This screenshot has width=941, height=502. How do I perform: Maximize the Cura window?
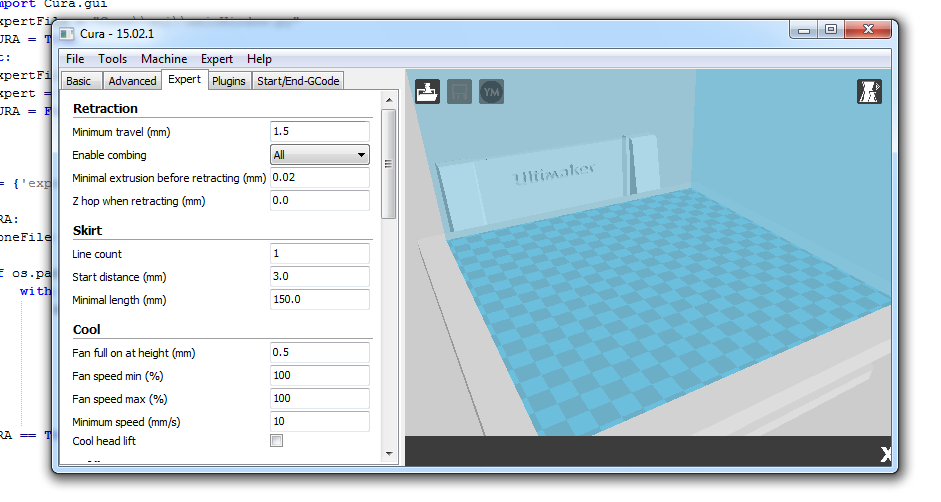(x=831, y=31)
